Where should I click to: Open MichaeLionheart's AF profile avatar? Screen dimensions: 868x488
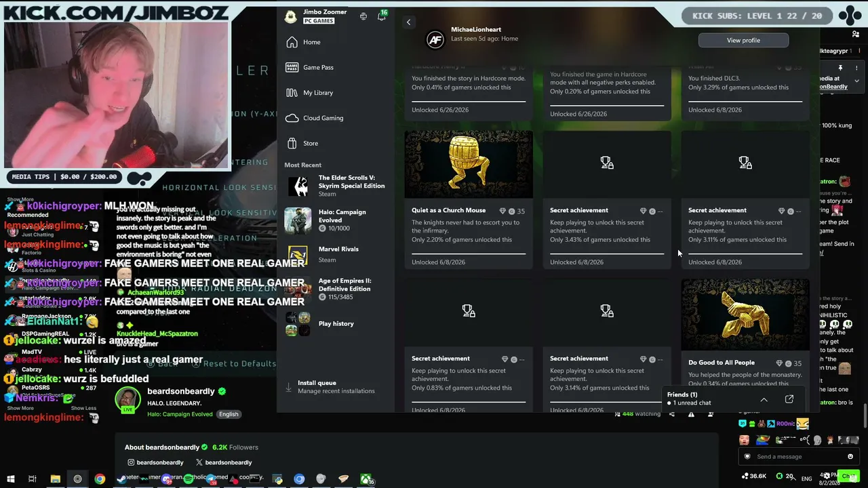click(435, 40)
